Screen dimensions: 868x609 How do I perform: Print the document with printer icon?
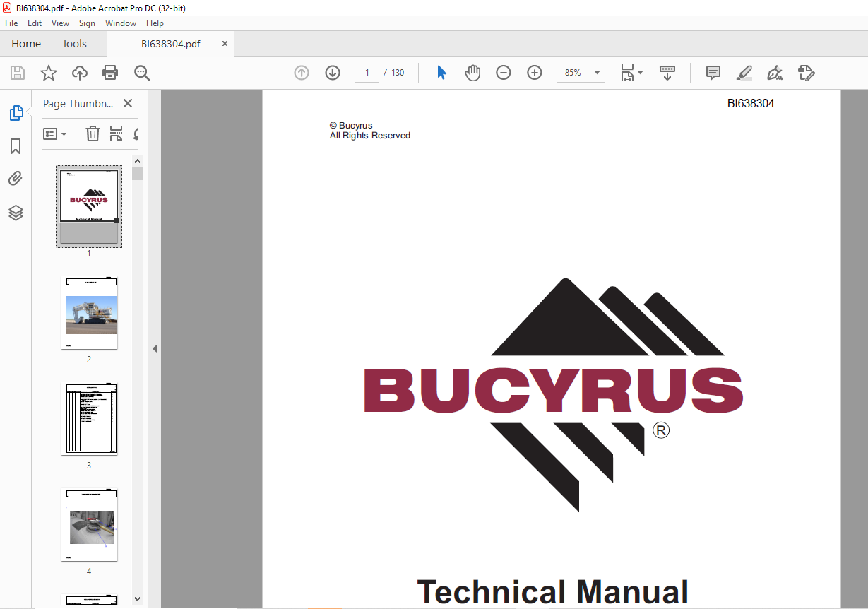click(110, 73)
